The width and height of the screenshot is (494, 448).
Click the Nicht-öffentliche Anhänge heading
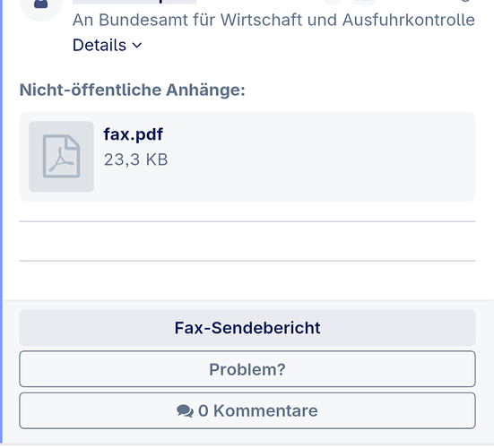pos(133,90)
